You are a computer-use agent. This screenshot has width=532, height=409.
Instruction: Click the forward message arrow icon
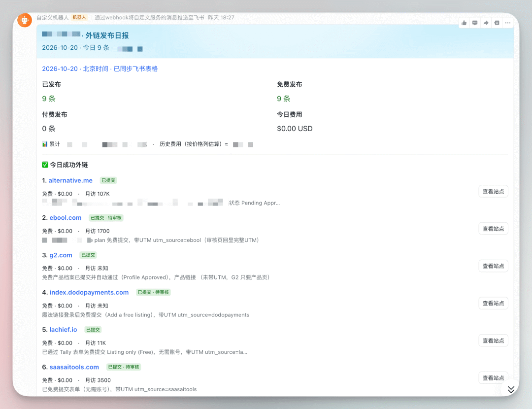point(486,23)
